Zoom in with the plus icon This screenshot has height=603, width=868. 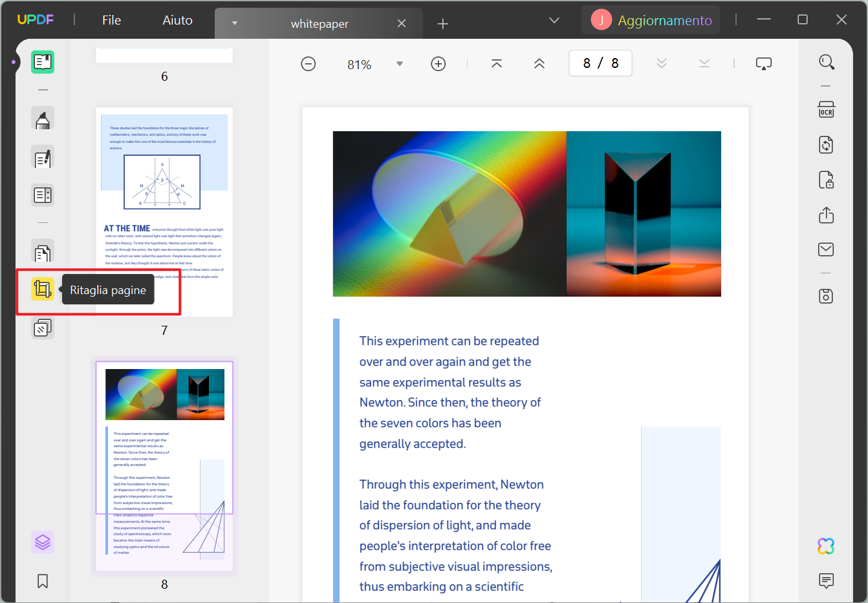tap(439, 63)
